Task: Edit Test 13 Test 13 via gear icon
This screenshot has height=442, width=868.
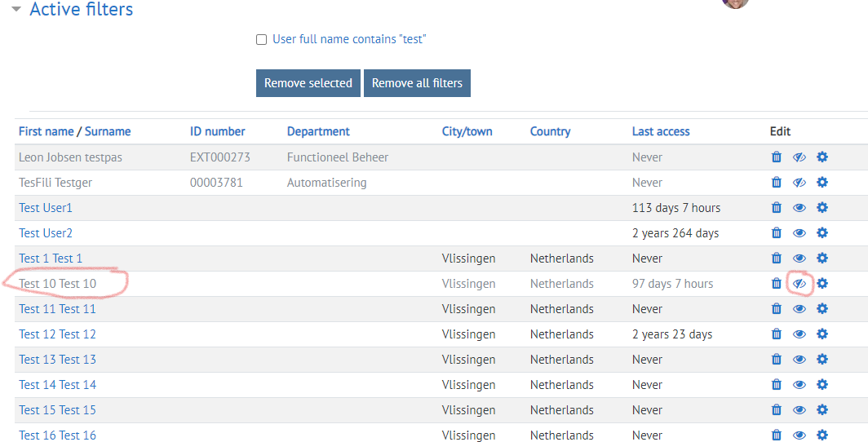Action: coord(822,360)
